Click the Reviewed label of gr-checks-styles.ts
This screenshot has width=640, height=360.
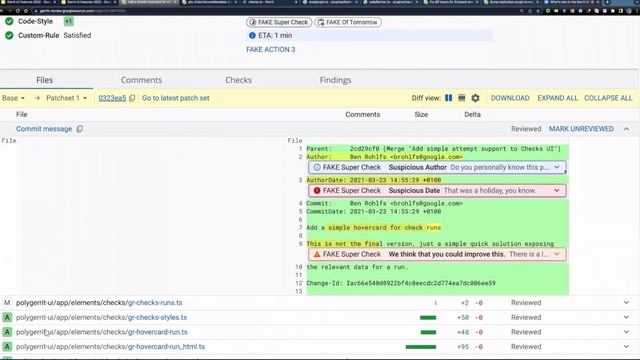526,317
